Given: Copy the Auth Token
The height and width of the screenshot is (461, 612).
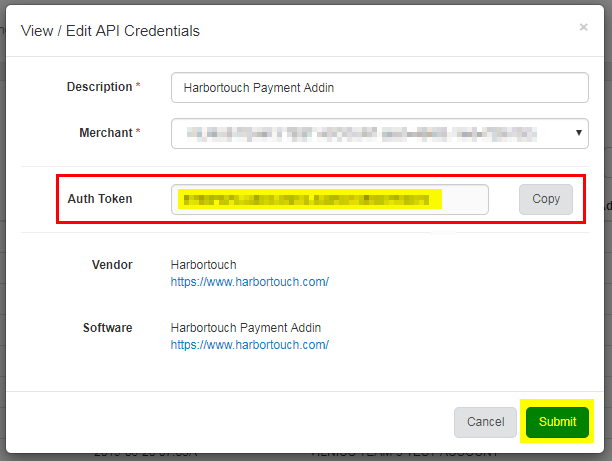Looking at the screenshot, I should coord(546,199).
